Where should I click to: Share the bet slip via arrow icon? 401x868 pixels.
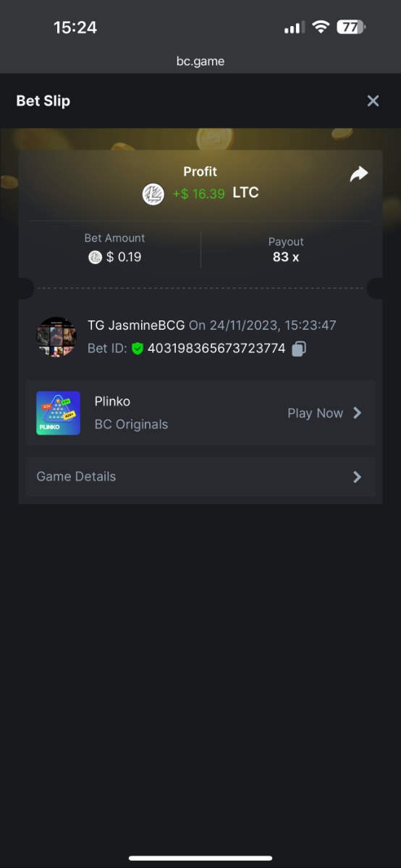tap(359, 174)
